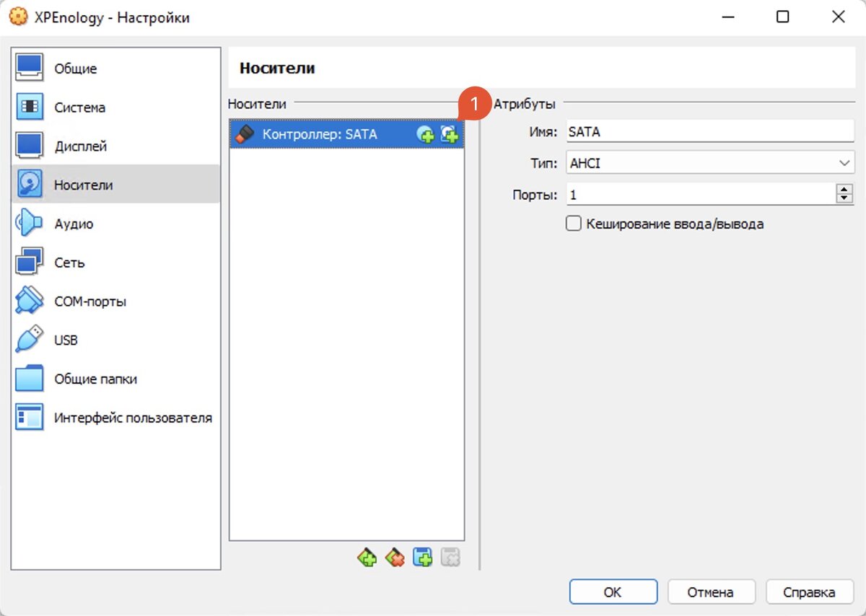This screenshot has width=866, height=616.
Task: Open the Дисплей settings section
Action: 116,146
